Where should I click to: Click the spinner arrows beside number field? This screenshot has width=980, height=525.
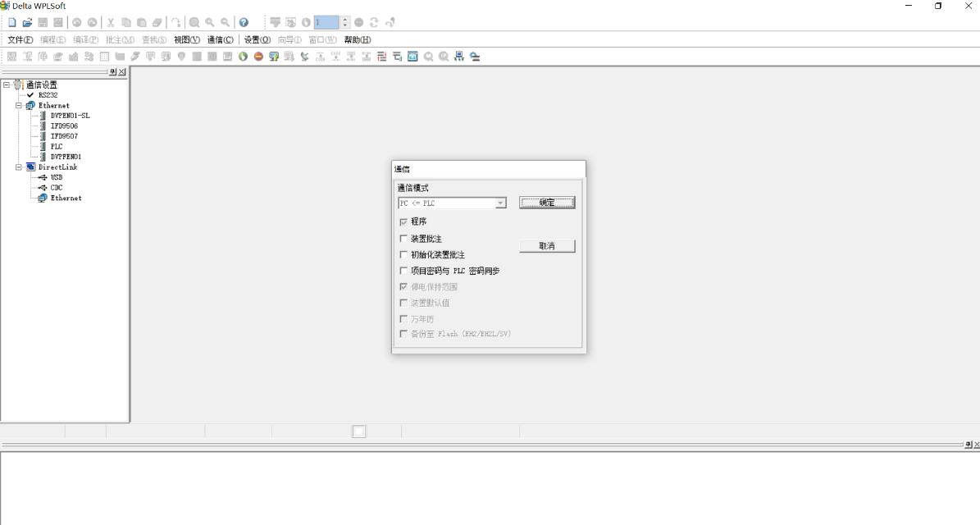(x=345, y=22)
